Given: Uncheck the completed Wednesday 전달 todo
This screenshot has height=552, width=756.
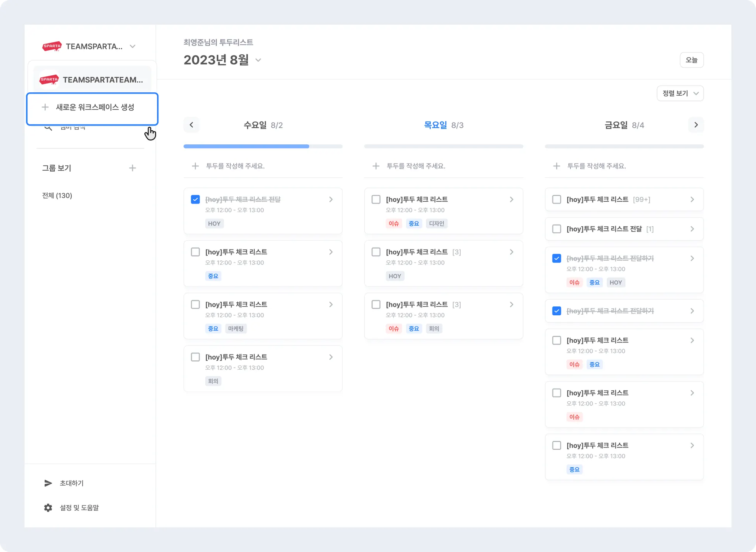Looking at the screenshot, I should point(195,199).
